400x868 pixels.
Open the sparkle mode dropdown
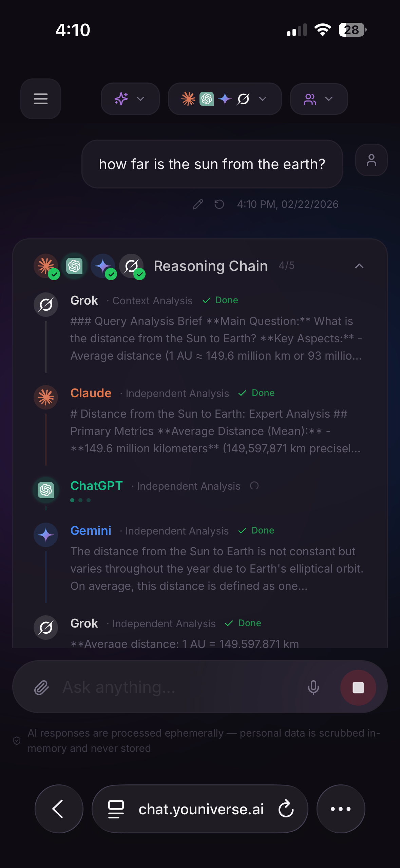(x=130, y=99)
